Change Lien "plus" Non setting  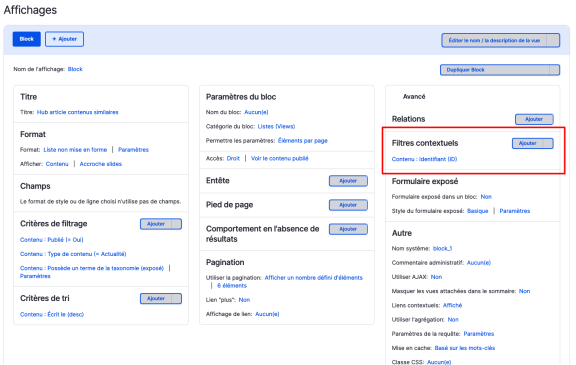coord(244,300)
